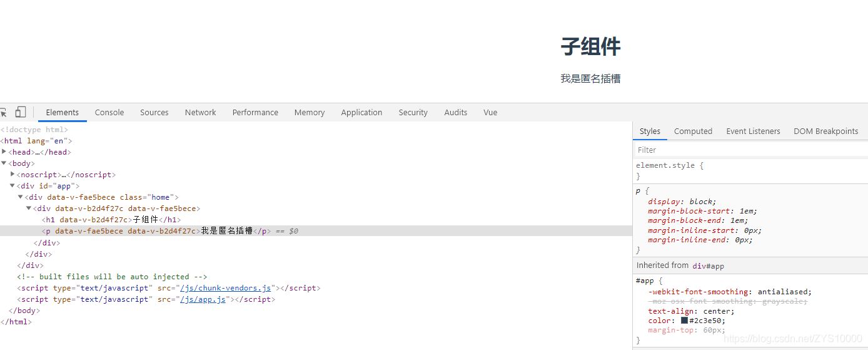Collapse the div data-v-b2d4f27c node
Screen dimensions: 868x350
(29, 208)
